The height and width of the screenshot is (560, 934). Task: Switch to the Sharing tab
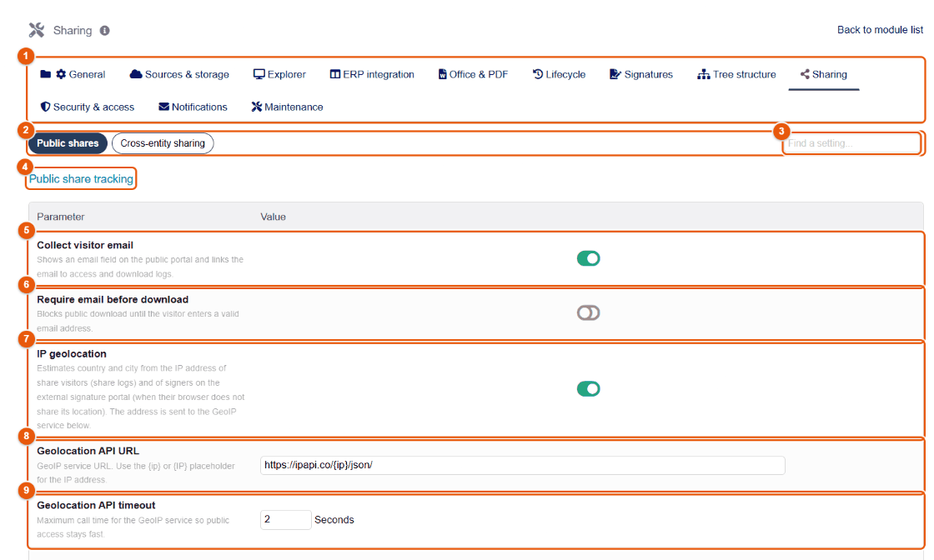823,74
